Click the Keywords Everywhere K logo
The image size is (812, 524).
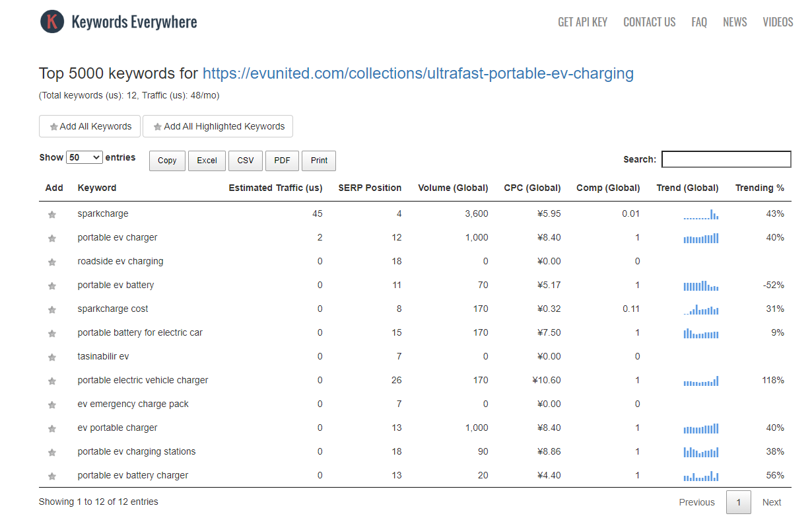pos(52,22)
